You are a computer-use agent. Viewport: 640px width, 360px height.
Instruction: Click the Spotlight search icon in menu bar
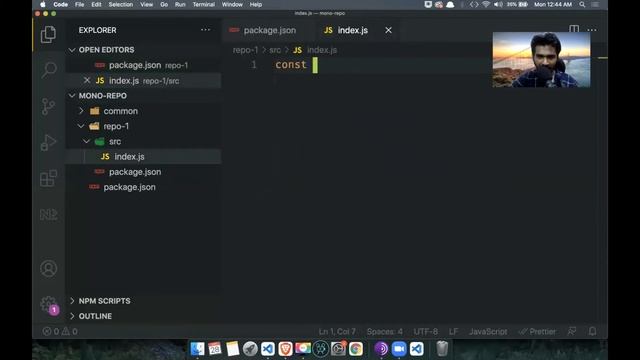coord(582,4)
